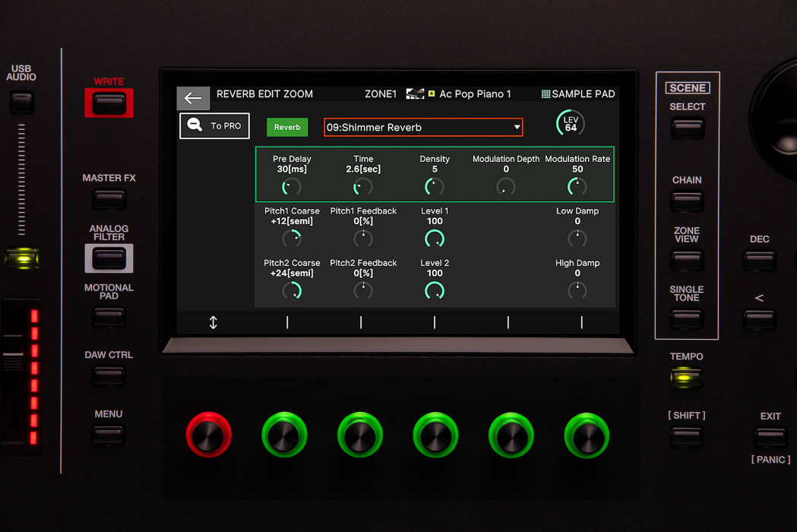Open the 09:Shimmer Reverb type dropdown
This screenshot has width=797, height=532.
point(422,127)
